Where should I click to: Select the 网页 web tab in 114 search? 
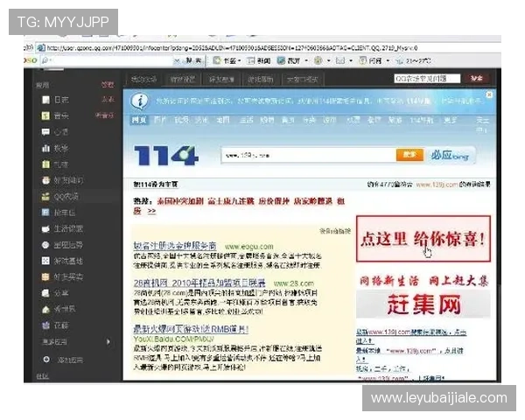click(x=139, y=120)
